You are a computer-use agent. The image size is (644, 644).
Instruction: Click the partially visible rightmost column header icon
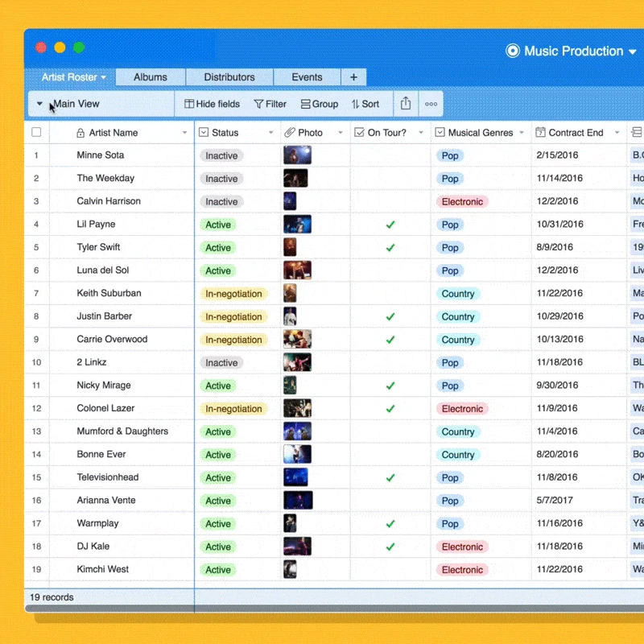637,132
